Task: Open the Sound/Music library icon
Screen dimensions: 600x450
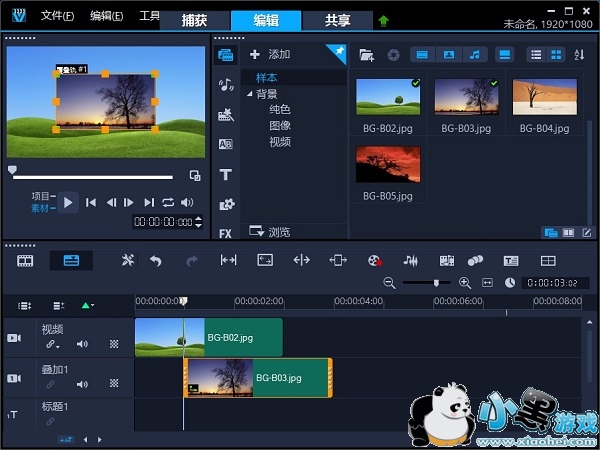Action: coord(226,85)
